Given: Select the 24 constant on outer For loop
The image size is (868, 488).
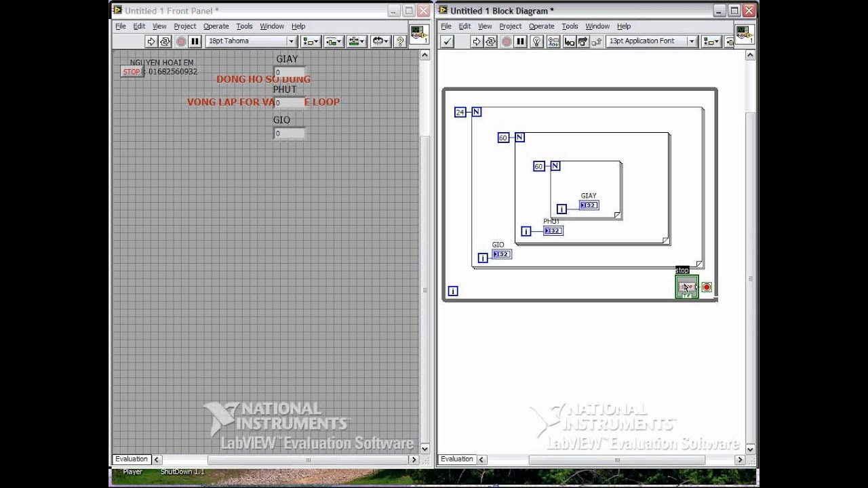Looking at the screenshot, I should point(460,113).
